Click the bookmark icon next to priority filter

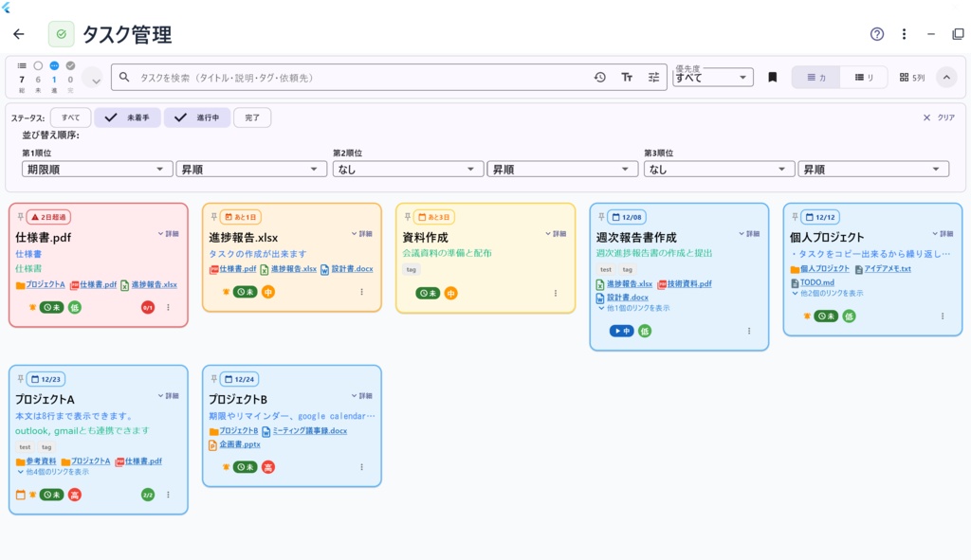click(773, 76)
